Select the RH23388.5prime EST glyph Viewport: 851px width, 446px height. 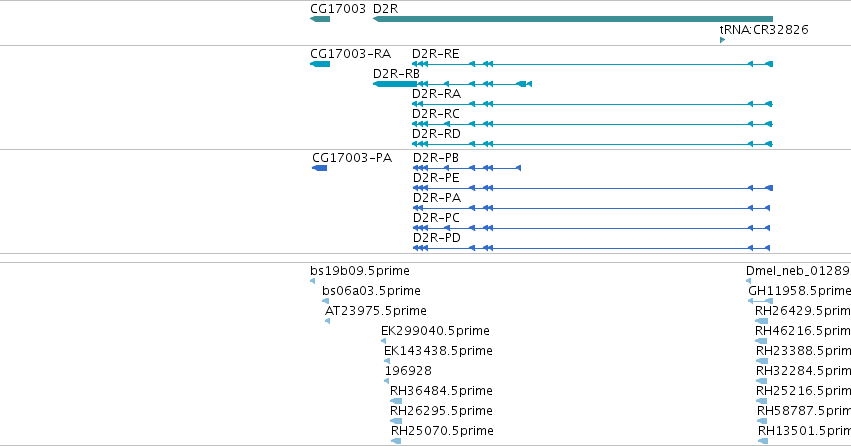tap(762, 361)
